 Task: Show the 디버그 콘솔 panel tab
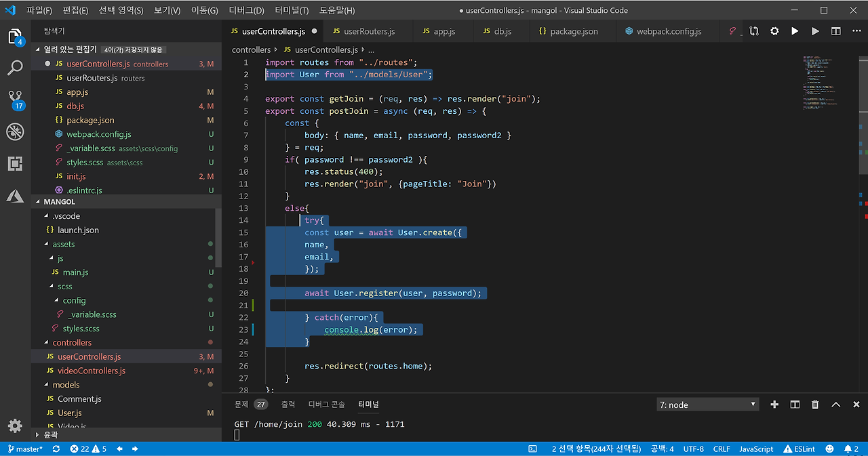coord(327,405)
